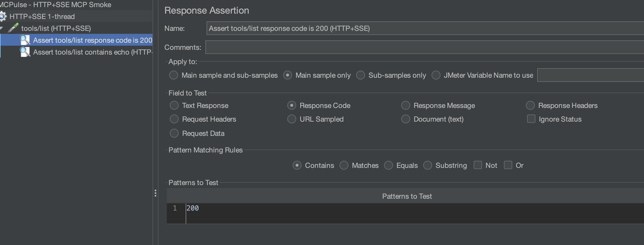Select Assert tools/list response code is 200
This screenshot has height=245, width=644.
coord(93,40)
